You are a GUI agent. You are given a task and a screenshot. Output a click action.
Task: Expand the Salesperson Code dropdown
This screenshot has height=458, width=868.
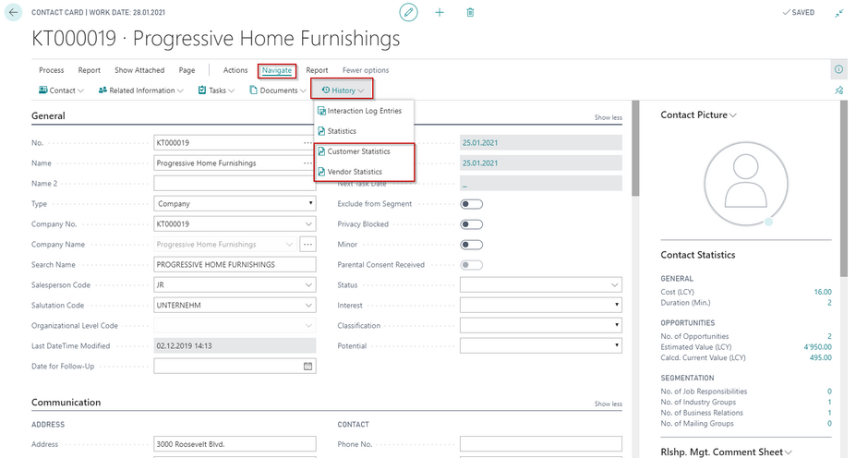(x=307, y=285)
